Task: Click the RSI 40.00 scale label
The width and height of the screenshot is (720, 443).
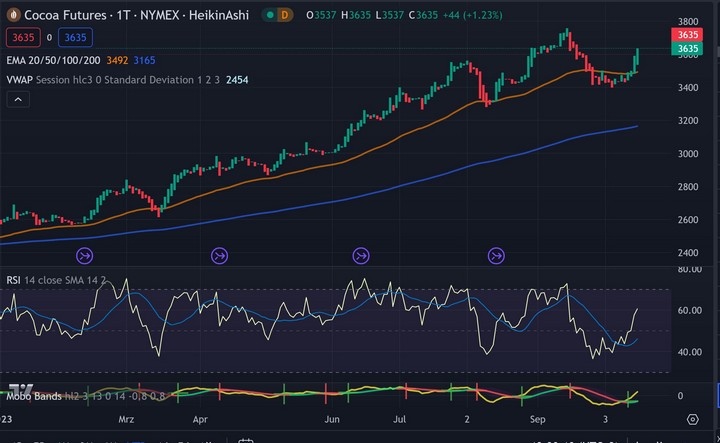Action: [x=690, y=352]
